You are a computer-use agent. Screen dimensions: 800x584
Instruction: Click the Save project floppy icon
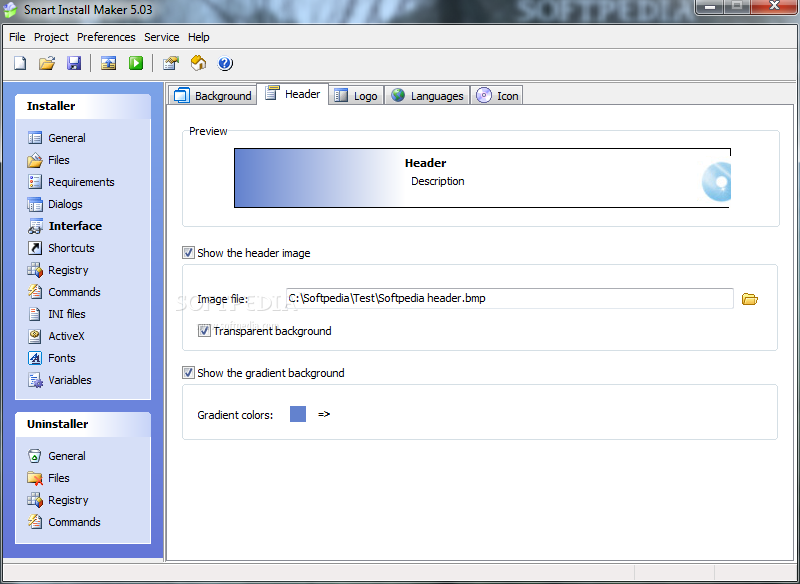74,63
